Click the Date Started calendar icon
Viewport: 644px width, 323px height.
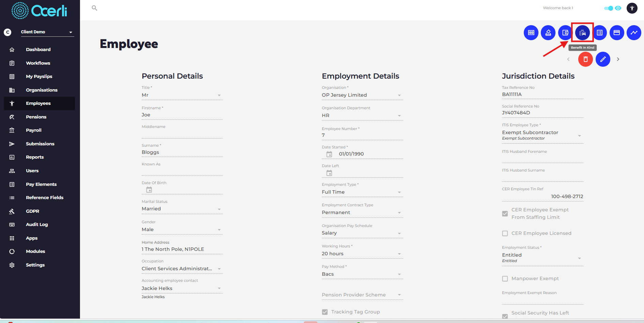point(329,154)
